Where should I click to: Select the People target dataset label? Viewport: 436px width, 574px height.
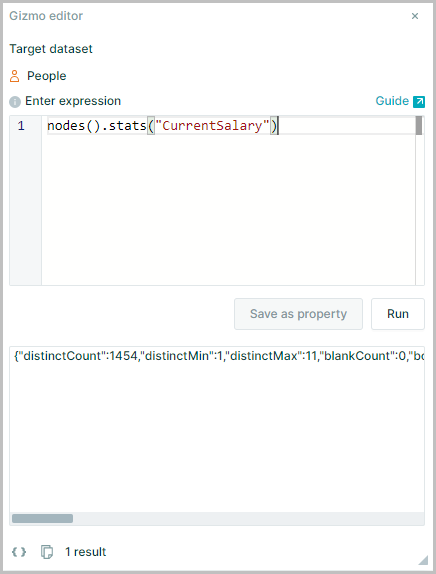(46, 76)
